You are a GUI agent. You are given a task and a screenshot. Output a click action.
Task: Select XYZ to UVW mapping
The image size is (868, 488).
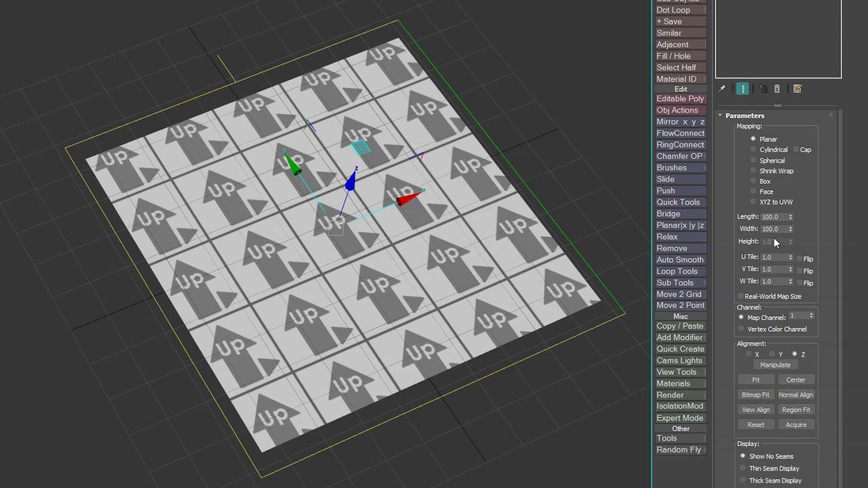[753, 202]
